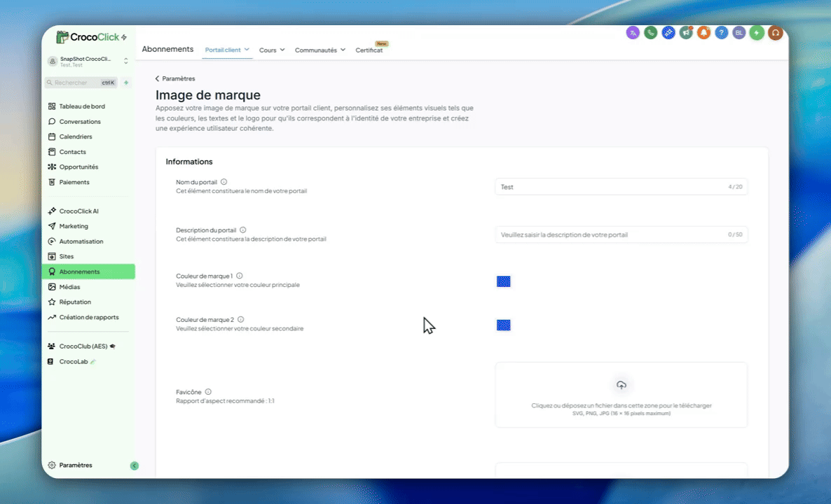Collapse the sidebar with green arrow
831x504 pixels.
135,465
